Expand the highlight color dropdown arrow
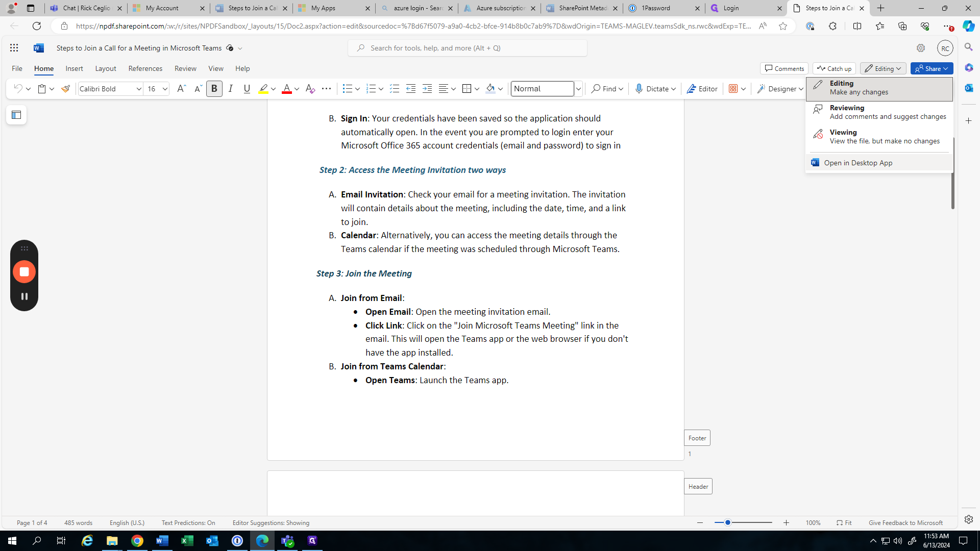 (x=273, y=89)
